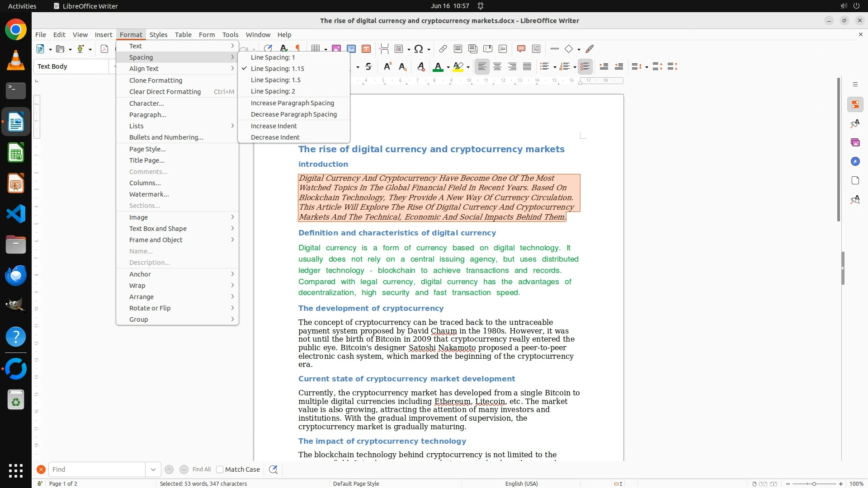The width and height of the screenshot is (868, 488).
Task: Click the Superscript icon
Action: (x=387, y=66)
